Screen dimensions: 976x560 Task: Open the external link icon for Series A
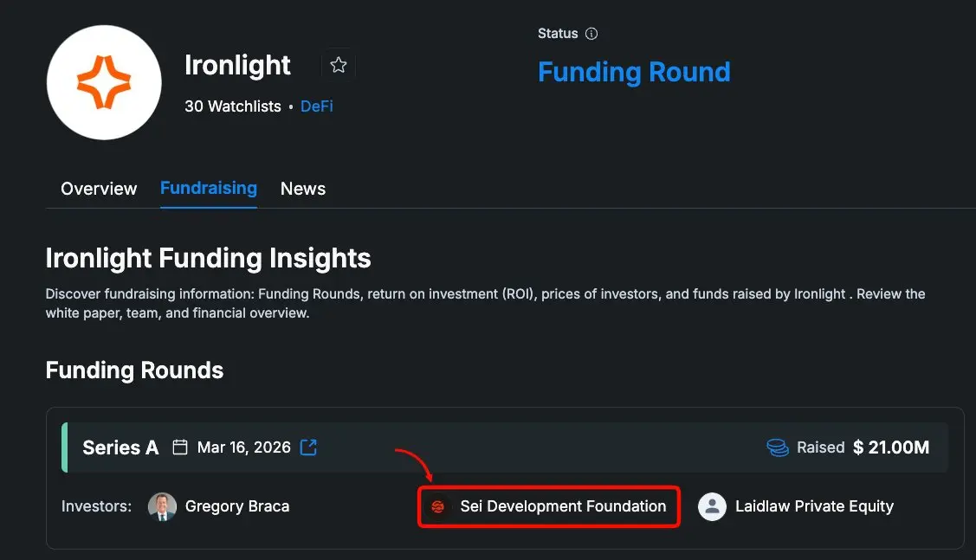click(308, 447)
